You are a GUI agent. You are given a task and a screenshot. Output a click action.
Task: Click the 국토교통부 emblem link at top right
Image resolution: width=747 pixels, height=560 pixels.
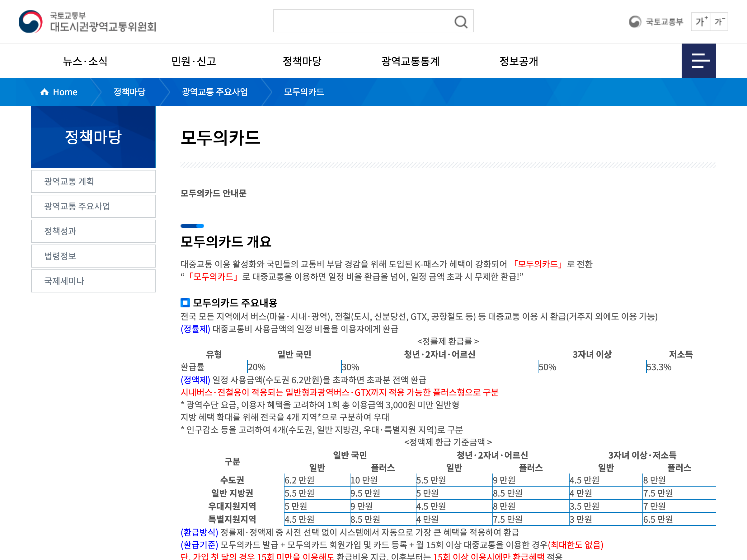point(656,21)
